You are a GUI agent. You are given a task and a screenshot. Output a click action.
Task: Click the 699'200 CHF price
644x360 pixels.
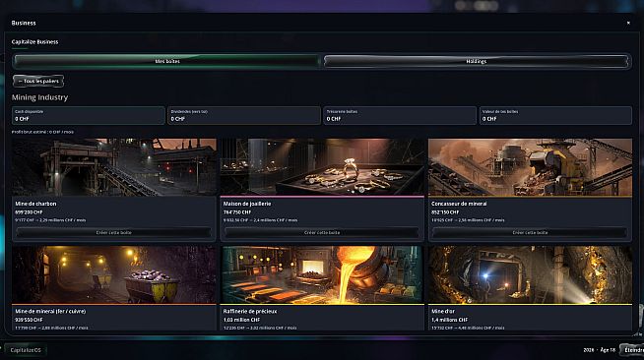click(29, 212)
